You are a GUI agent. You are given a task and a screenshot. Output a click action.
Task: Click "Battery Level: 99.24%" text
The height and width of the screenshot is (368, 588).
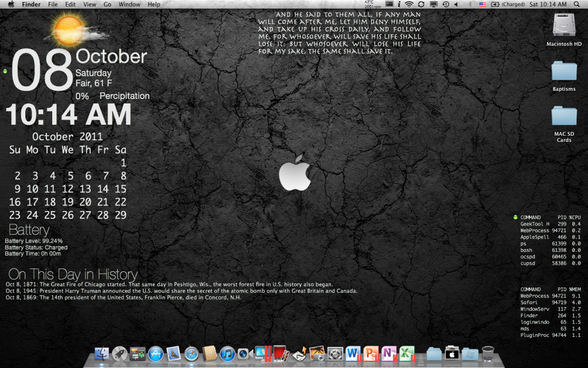click(x=34, y=241)
